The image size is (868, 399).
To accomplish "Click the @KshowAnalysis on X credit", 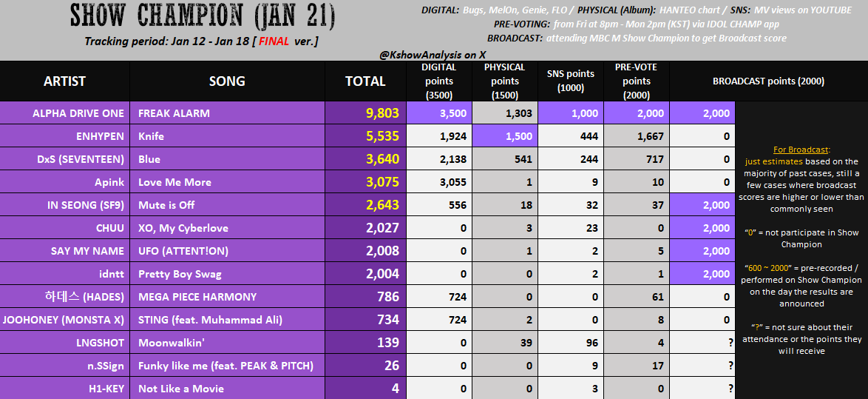I will (x=433, y=55).
